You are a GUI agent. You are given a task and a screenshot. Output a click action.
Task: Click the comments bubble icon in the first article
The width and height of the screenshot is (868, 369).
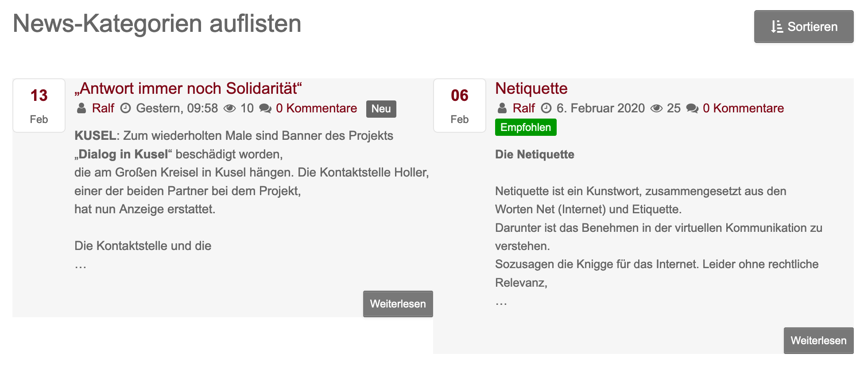pyautogui.click(x=265, y=108)
